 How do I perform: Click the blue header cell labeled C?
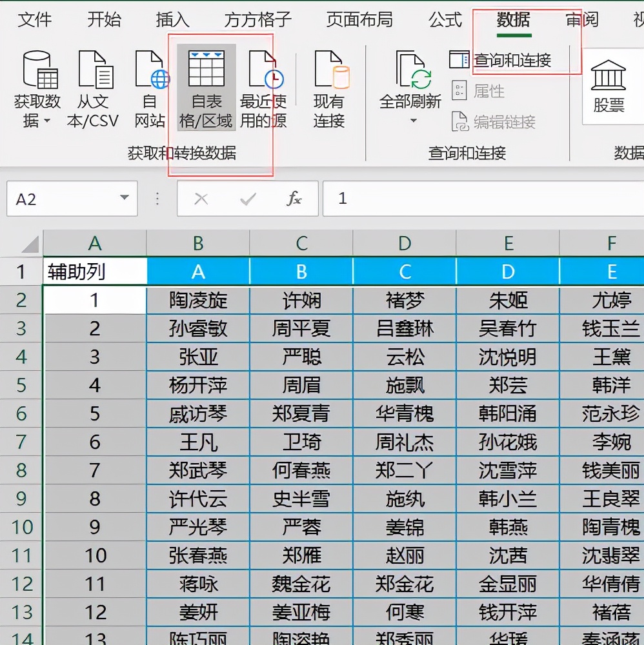point(405,272)
